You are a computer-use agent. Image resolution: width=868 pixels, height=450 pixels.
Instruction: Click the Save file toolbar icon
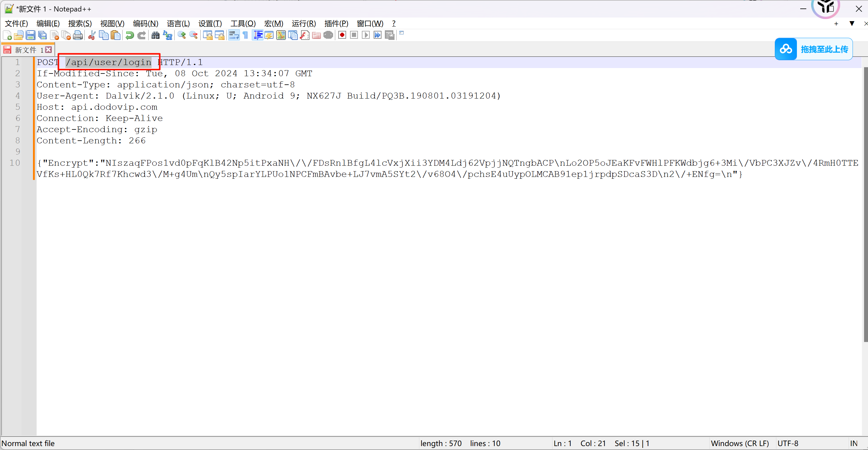pos(30,35)
